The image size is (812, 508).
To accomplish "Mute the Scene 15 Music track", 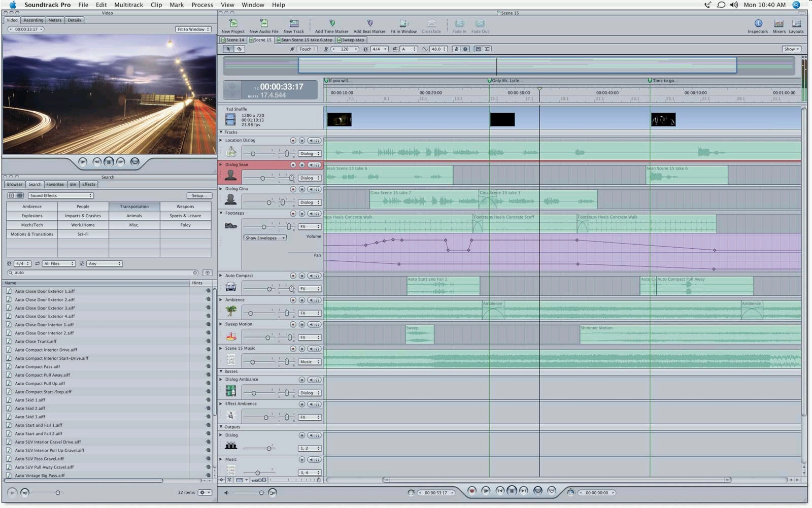I will tap(311, 349).
